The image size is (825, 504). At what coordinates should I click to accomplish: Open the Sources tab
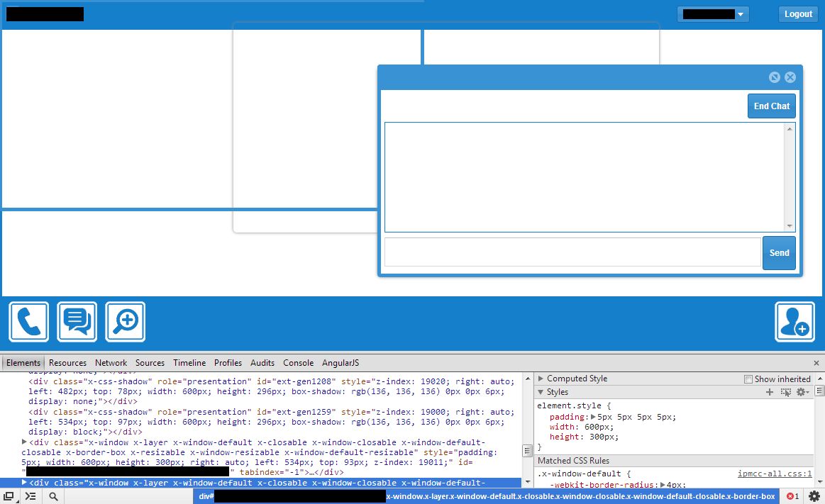click(x=150, y=363)
